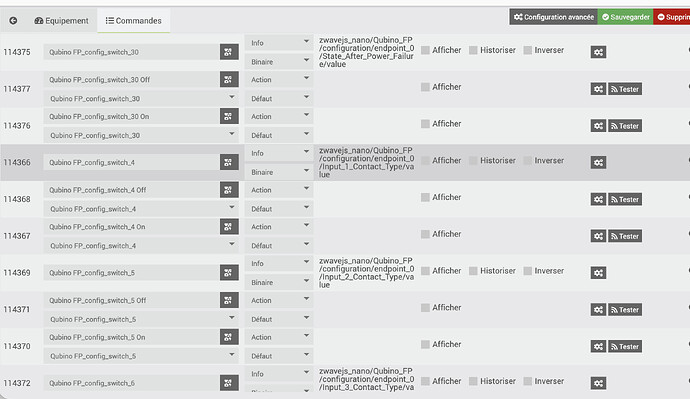The height and width of the screenshot is (399, 690).
Task: Open gears settings for command 114366
Action: [598, 163]
